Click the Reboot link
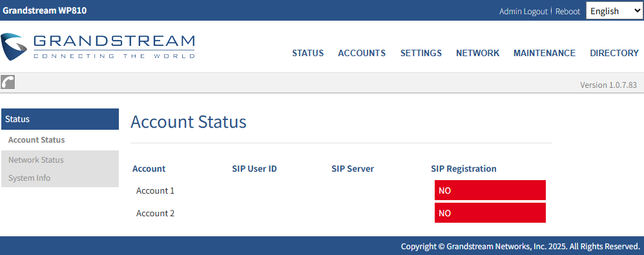This screenshot has height=255, width=644. [568, 12]
